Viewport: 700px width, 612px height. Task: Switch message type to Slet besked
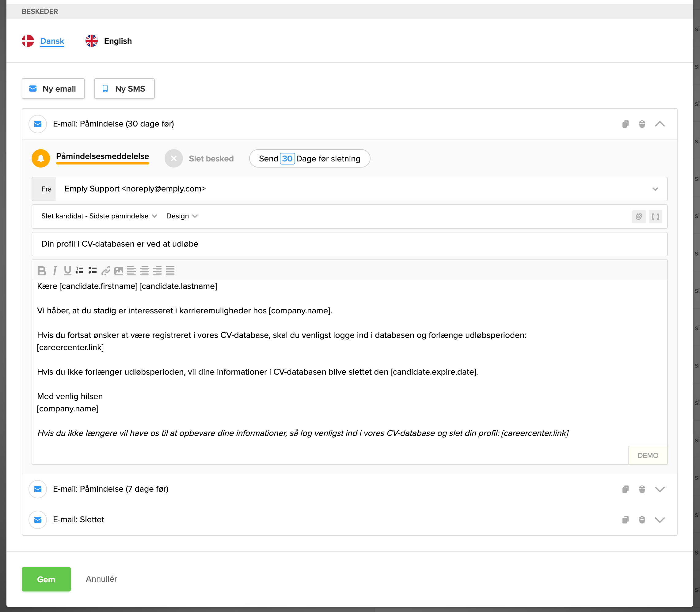(x=211, y=159)
